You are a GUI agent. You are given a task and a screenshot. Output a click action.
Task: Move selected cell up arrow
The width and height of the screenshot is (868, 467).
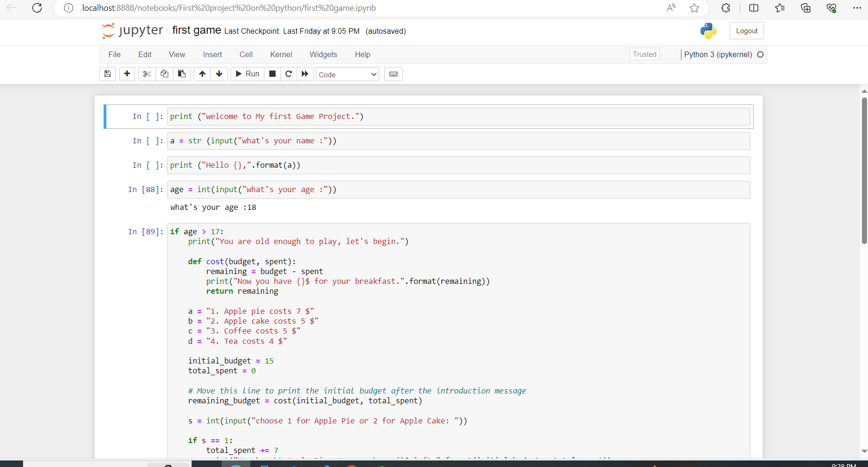point(202,74)
